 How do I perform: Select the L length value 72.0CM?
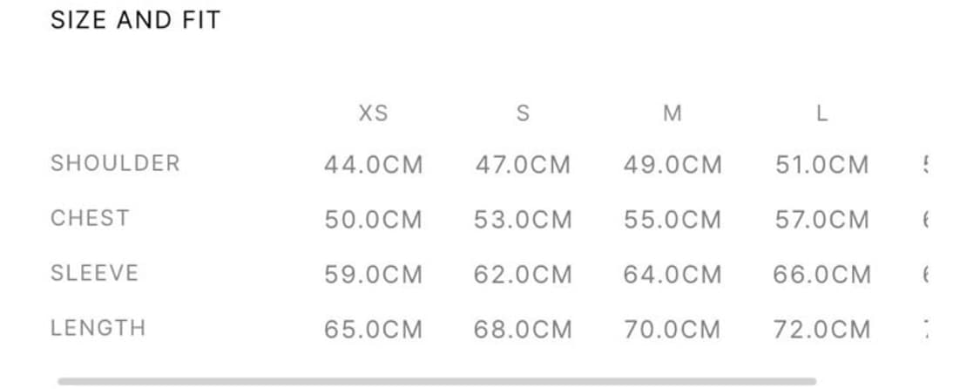pos(821,330)
